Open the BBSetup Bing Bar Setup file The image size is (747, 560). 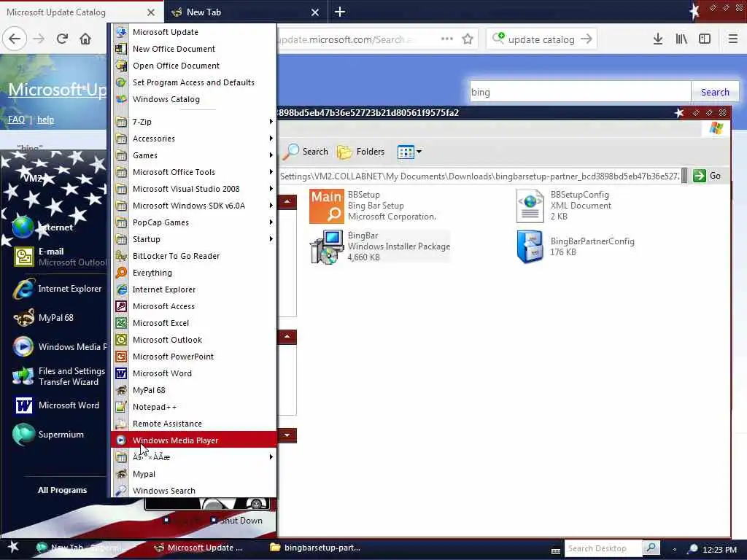[373, 206]
